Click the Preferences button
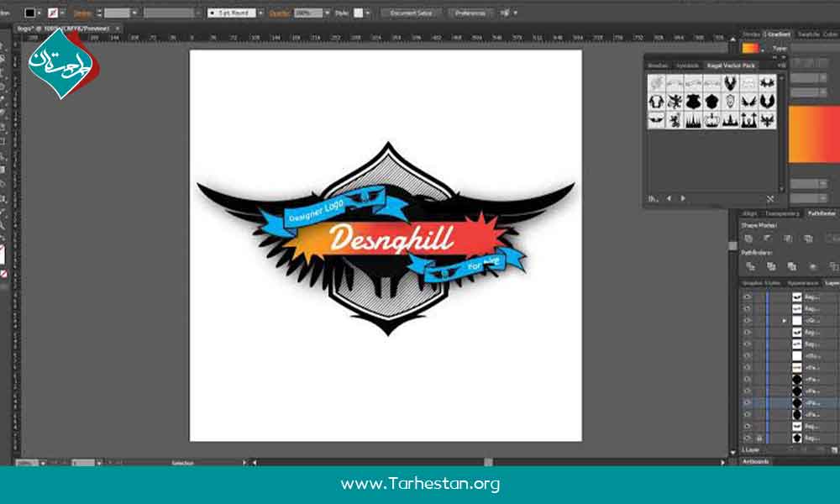840x504 pixels. [470, 13]
